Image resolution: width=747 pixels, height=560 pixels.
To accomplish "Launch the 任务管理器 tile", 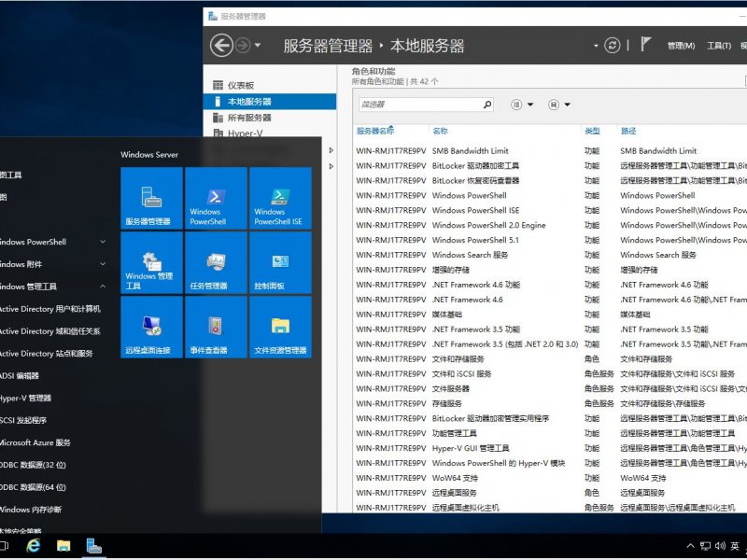I will [216, 262].
